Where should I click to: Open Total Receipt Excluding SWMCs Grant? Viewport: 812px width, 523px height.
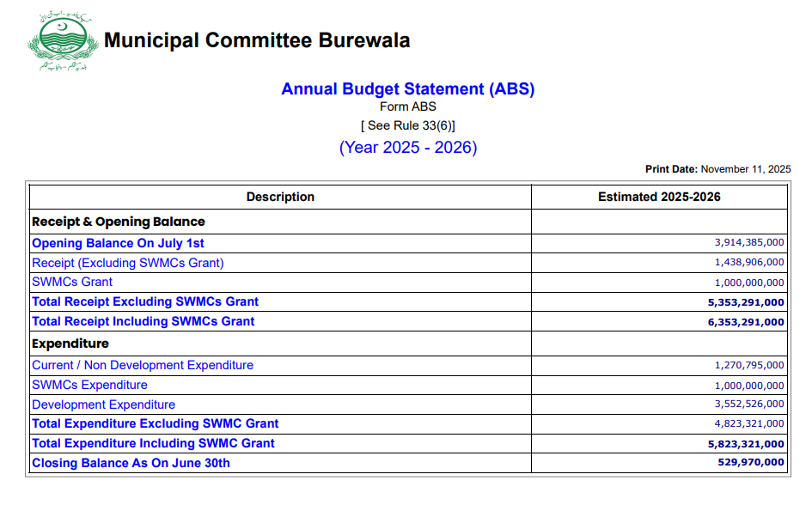pos(144,301)
